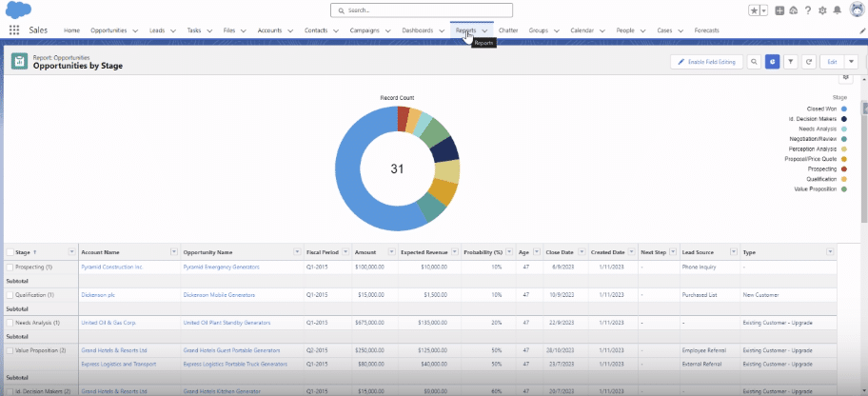Open Pyramid Construction Inc. account link

tap(112, 267)
